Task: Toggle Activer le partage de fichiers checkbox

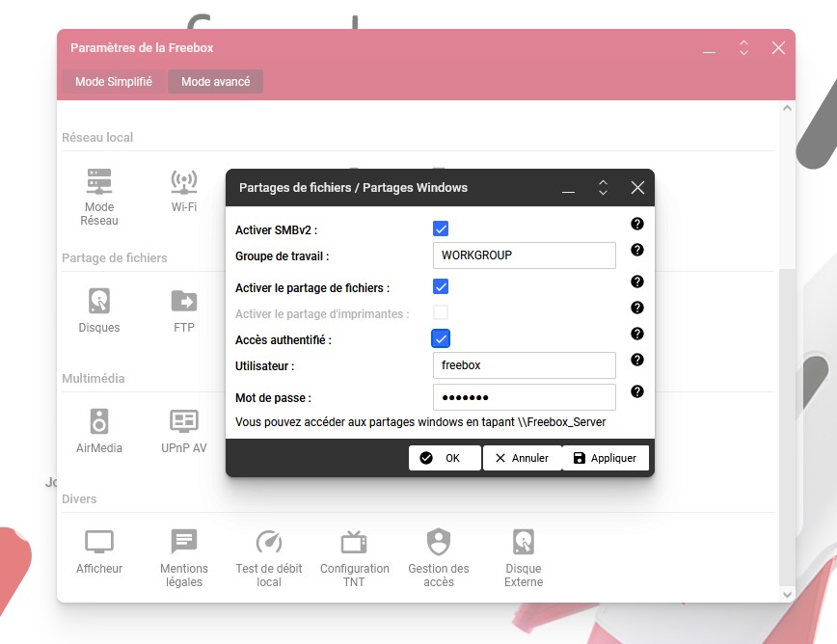Action: 441,286
